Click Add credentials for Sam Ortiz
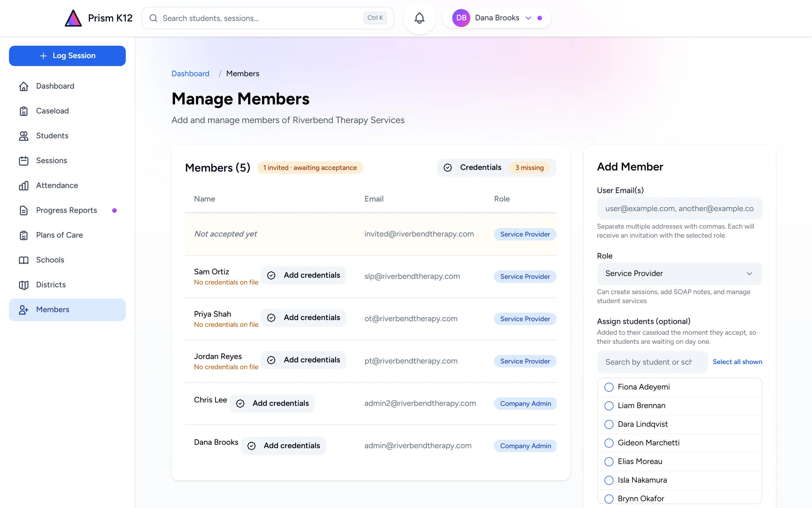This screenshot has height=508, width=812. point(303,275)
